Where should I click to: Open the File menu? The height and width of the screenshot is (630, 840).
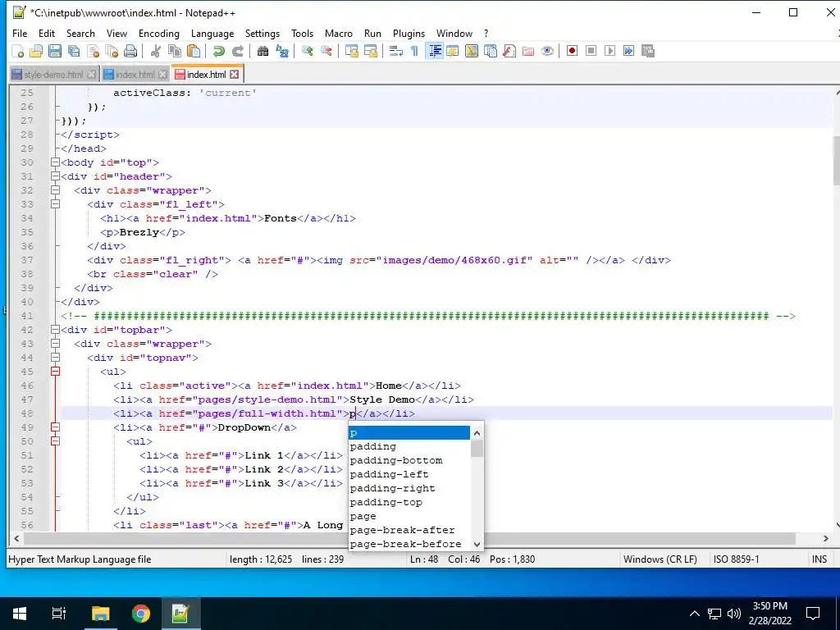[20, 33]
